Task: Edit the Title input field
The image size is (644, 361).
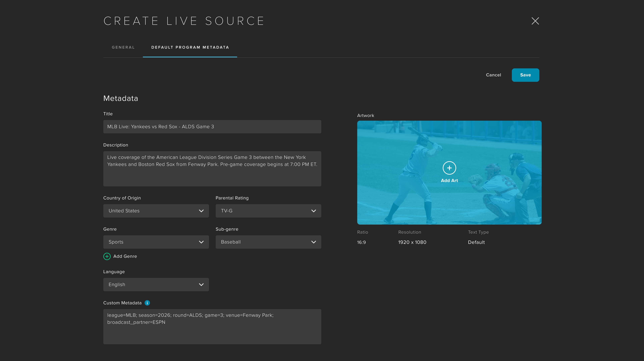Action: 212,127
